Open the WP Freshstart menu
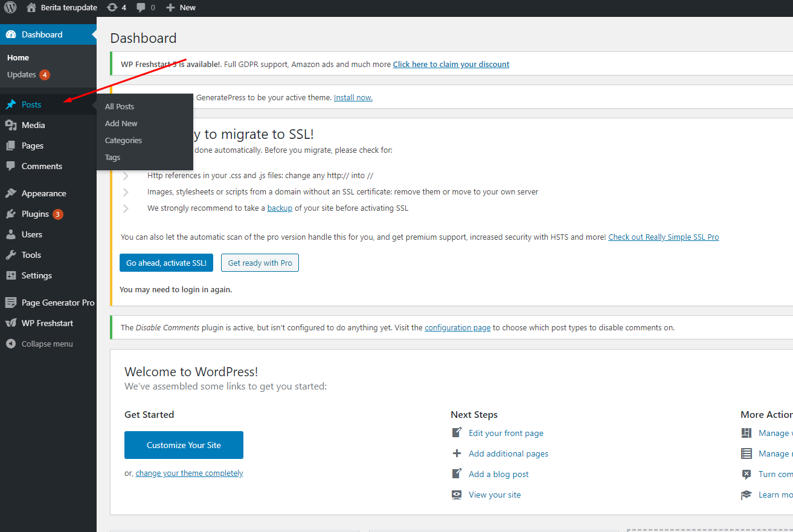Screen dimensions: 793x532 click(x=47, y=323)
